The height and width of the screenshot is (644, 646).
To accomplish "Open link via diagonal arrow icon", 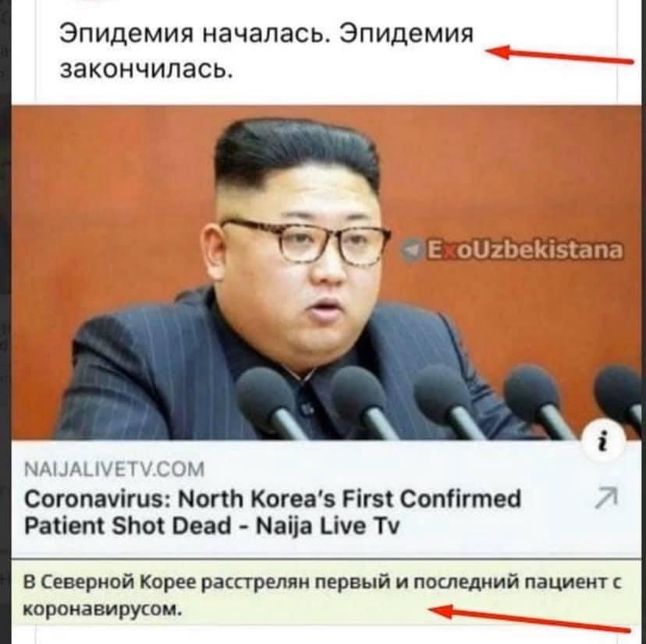I will (607, 497).
